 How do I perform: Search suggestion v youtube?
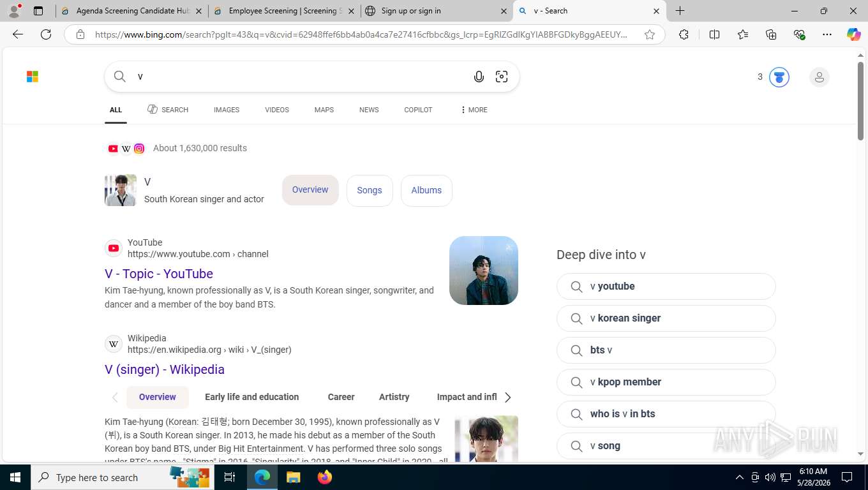coord(666,286)
